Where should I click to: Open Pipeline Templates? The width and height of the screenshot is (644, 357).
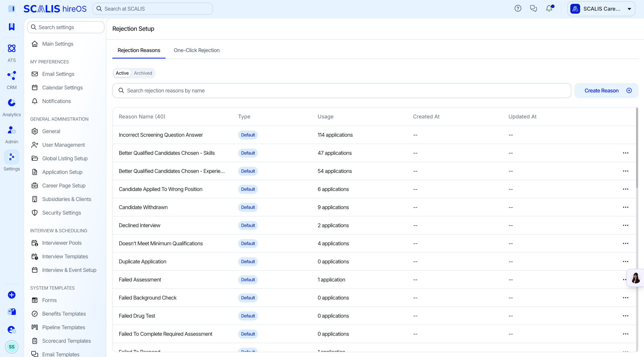click(x=64, y=327)
